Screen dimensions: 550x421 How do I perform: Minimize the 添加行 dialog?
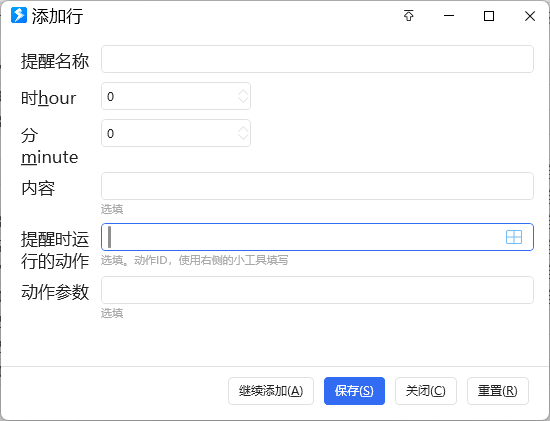point(449,16)
